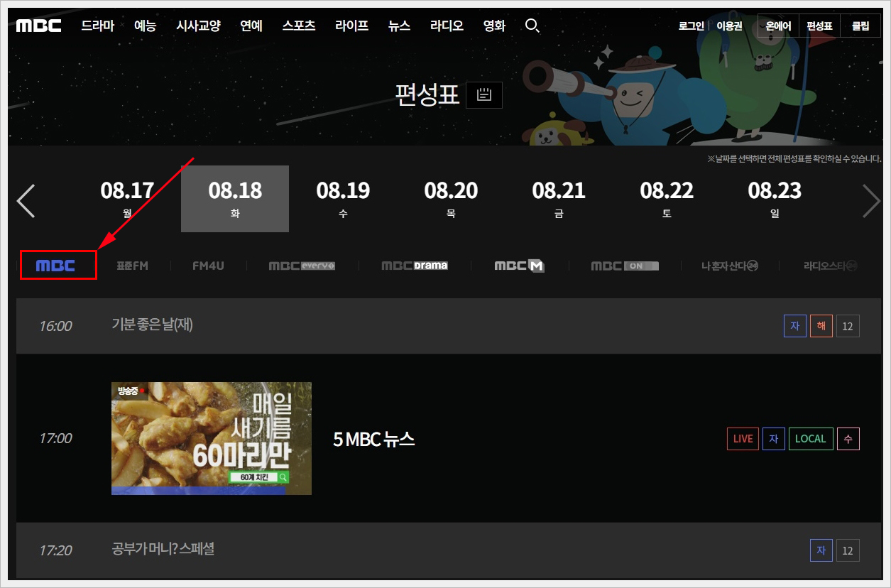891x588 pixels.
Task: Click the 편성표 page title
Action: coord(427,95)
